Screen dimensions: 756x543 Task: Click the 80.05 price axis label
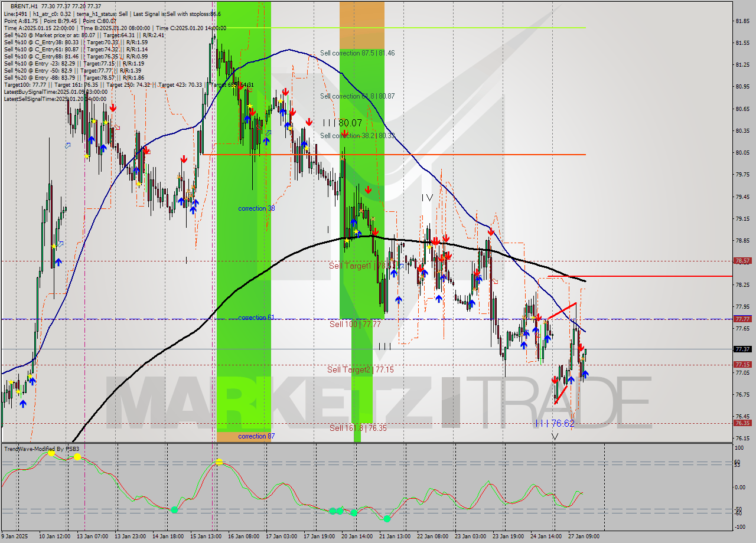coord(742,153)
